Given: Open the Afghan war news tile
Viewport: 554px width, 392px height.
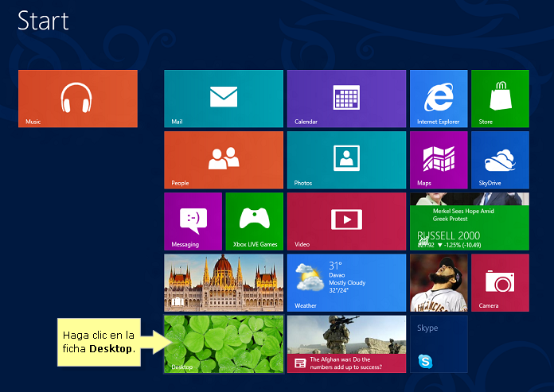Looking at the screenshot, I should pos(346,344).
